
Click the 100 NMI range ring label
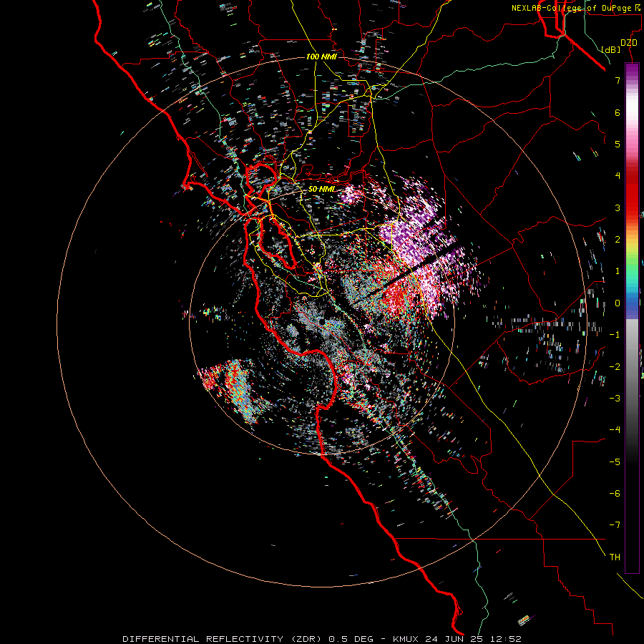(321, 57)
